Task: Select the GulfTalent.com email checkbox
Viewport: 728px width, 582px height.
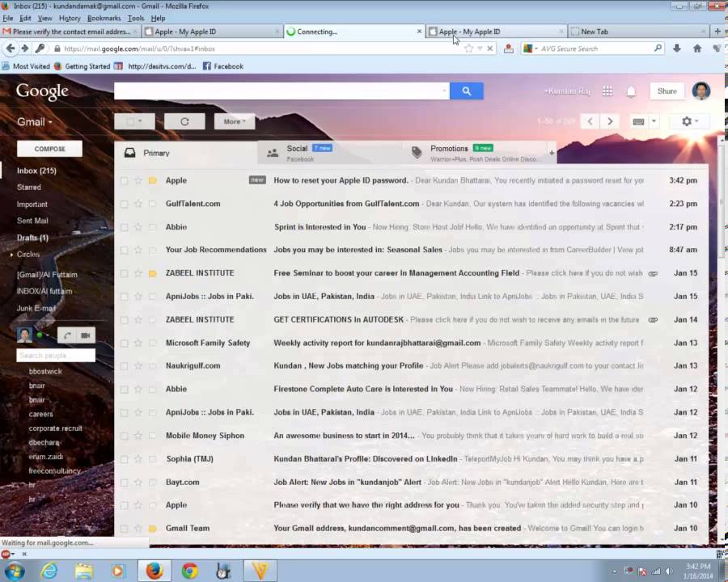Action: tap(124, 204)
